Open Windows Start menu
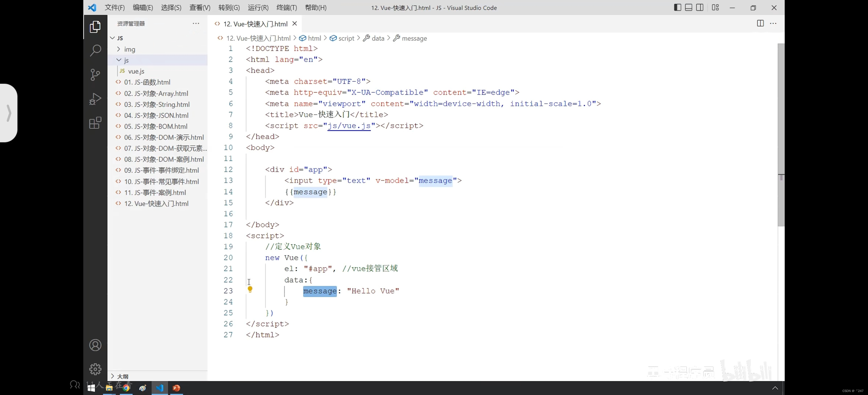The image size is (868, 395). (x=91, y=388)
